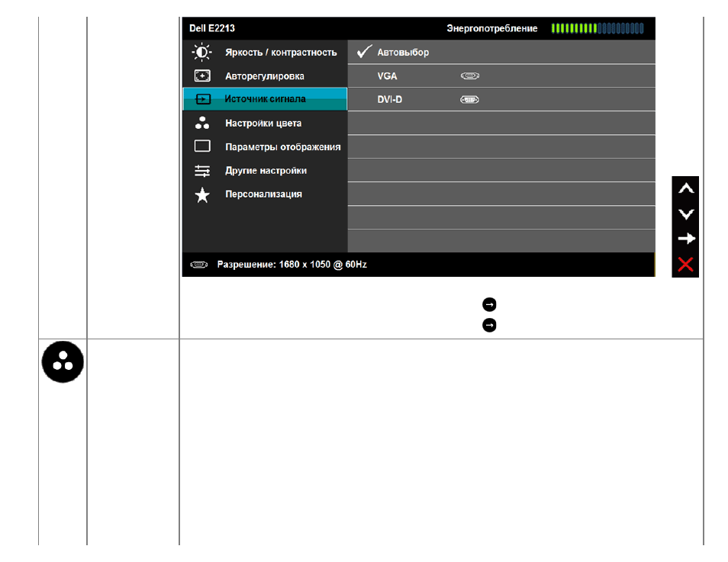Open the Авторегулировка menu entry
Image resolution: width=728 pixels, height=562 pixels.
(265, 75)
